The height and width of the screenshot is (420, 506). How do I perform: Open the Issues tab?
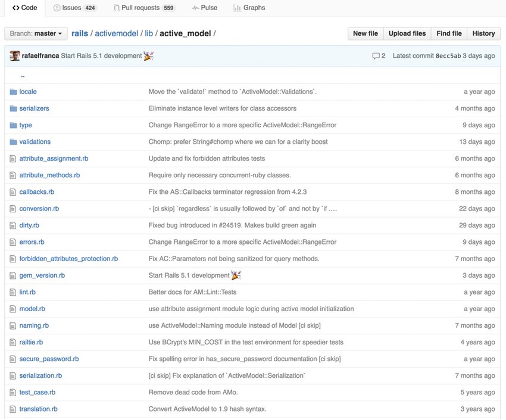point(74,8)
